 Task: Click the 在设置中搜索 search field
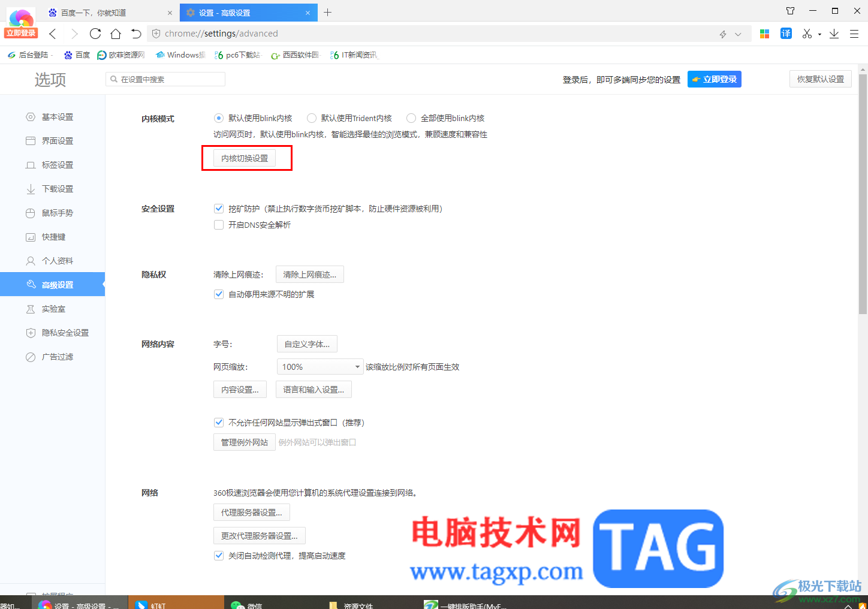tap(165, 79)
